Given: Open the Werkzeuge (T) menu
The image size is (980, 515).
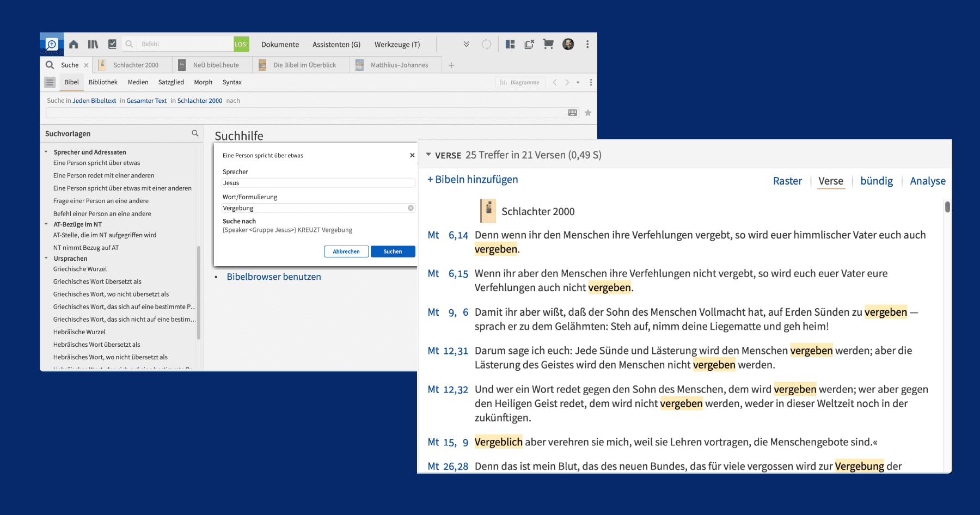Looking at the screenshot, I should click(x=397, y=45).
